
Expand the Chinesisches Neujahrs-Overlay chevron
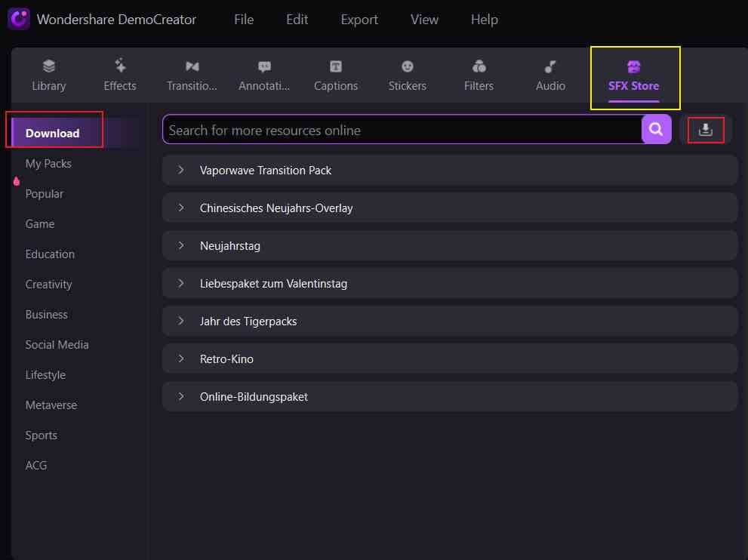tap(181, 208)
